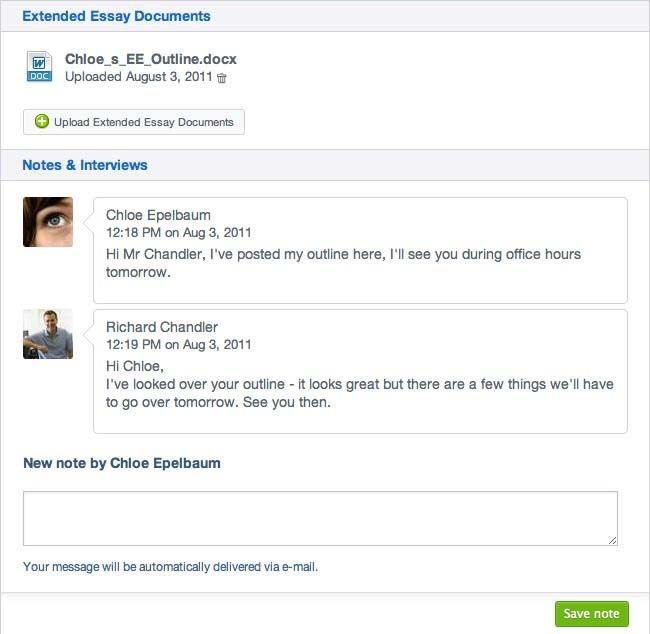Open Chloe Epelbaum's eye avatar
The width and height of the screenshot is (650, 634).
click(48, 222)
